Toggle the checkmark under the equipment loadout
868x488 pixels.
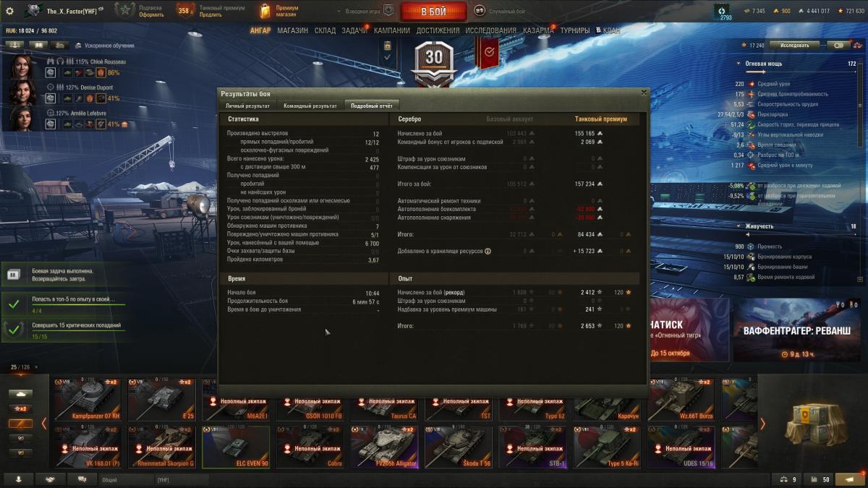click(388, 57)
